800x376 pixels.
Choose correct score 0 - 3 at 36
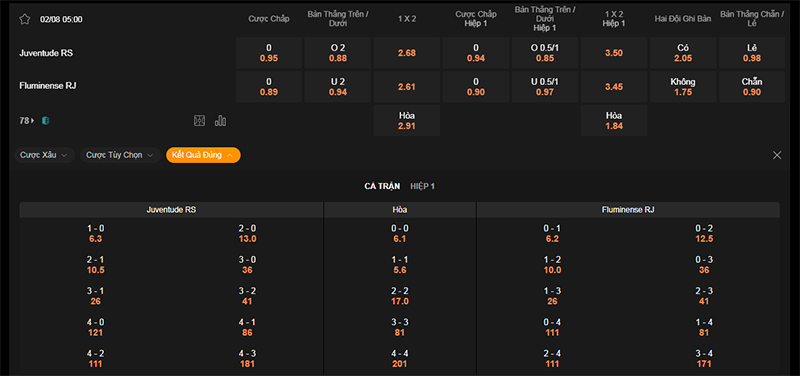[704, 265]
